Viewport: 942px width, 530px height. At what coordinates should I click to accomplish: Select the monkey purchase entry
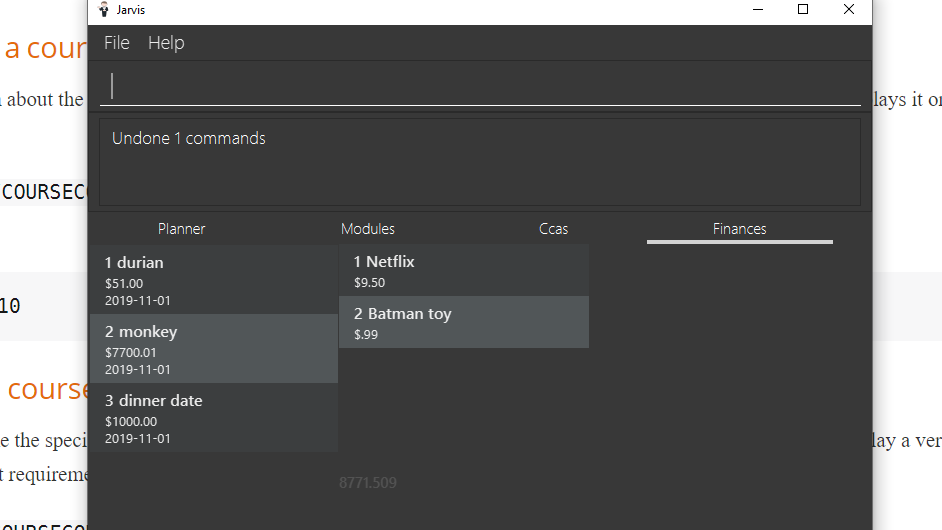(214, 349)
